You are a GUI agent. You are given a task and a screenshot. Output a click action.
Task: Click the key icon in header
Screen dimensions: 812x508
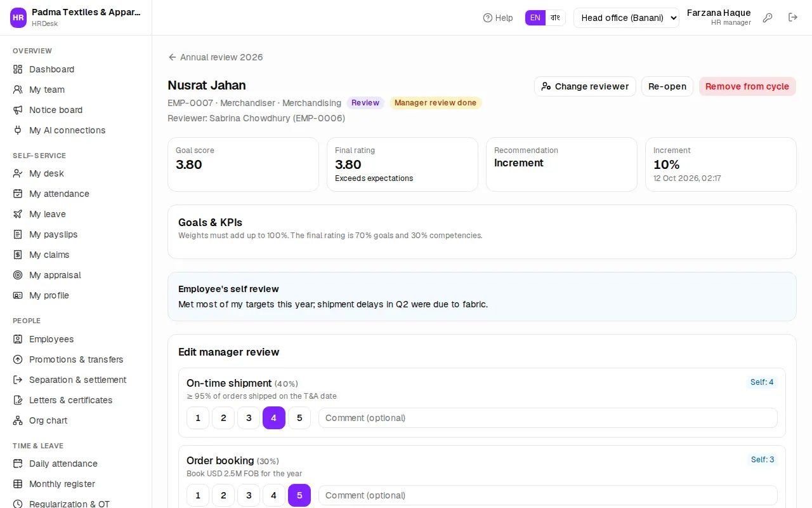pos(768,18)
